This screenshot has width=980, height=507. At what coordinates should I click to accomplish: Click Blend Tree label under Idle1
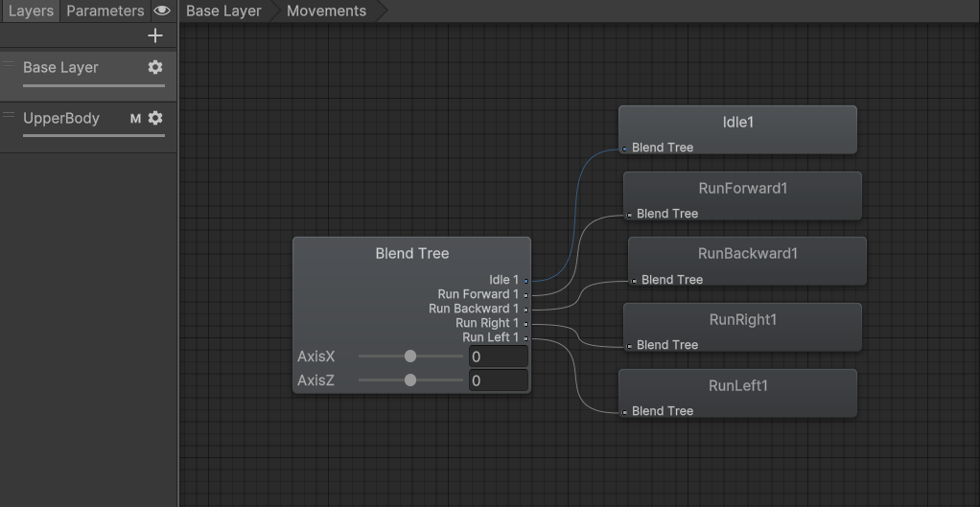pyautogui.click(x=663, y=148)
